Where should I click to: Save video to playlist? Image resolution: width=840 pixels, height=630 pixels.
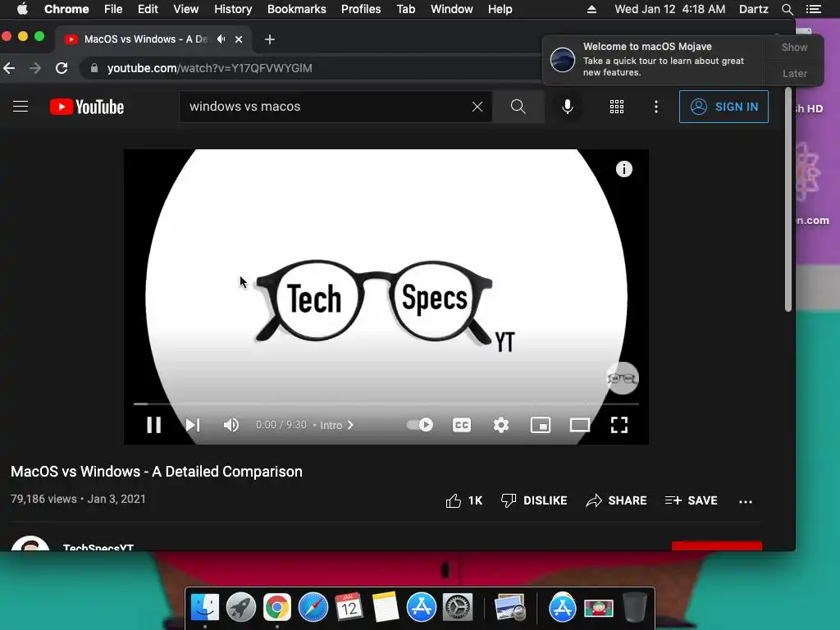691,500
